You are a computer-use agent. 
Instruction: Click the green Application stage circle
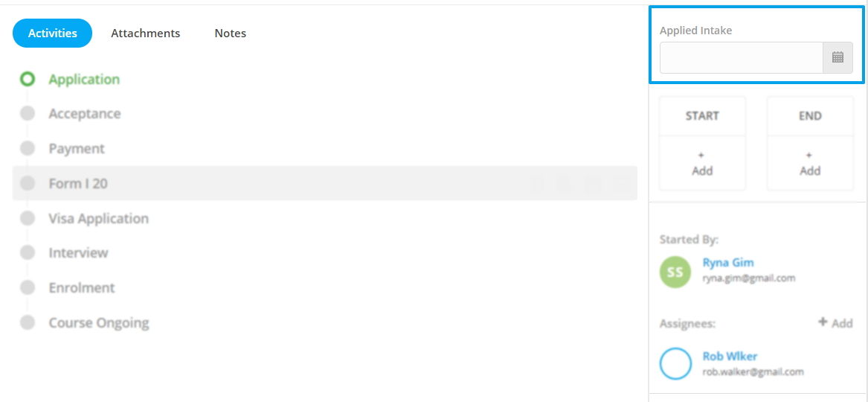pos(27,79)
